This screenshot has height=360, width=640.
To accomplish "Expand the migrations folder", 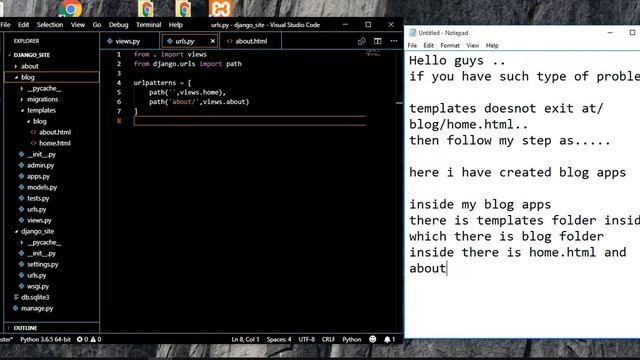I will 42,99.
